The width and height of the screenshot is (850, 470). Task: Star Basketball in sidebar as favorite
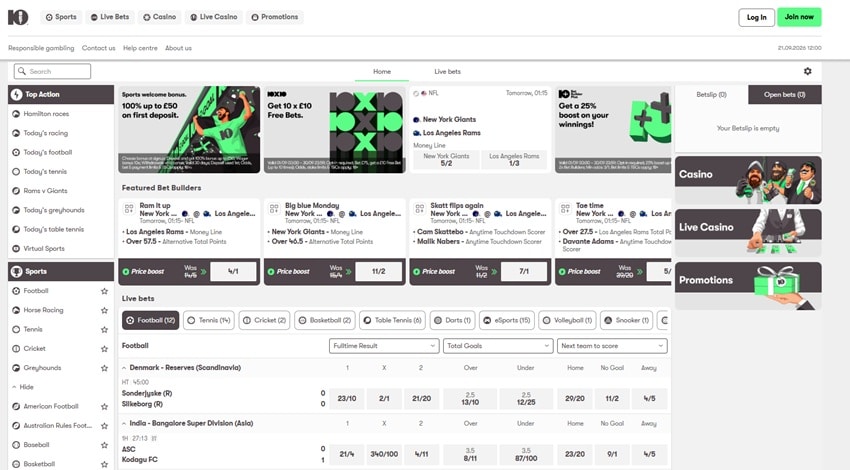coord(104,465)
